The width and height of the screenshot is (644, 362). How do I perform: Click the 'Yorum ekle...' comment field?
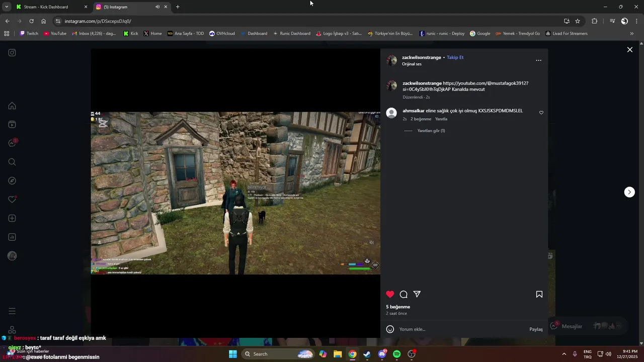coord(462,329)
